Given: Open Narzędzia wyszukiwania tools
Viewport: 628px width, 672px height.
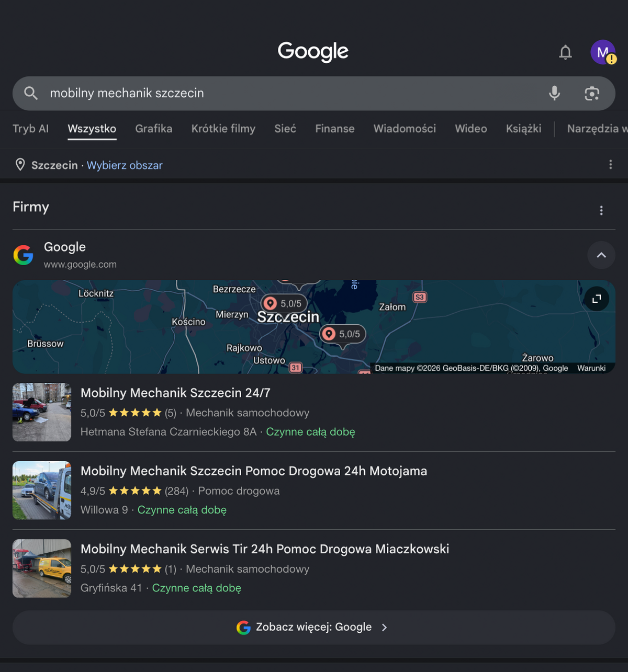Looking at the screenshot, I should [x=597, y=129].
